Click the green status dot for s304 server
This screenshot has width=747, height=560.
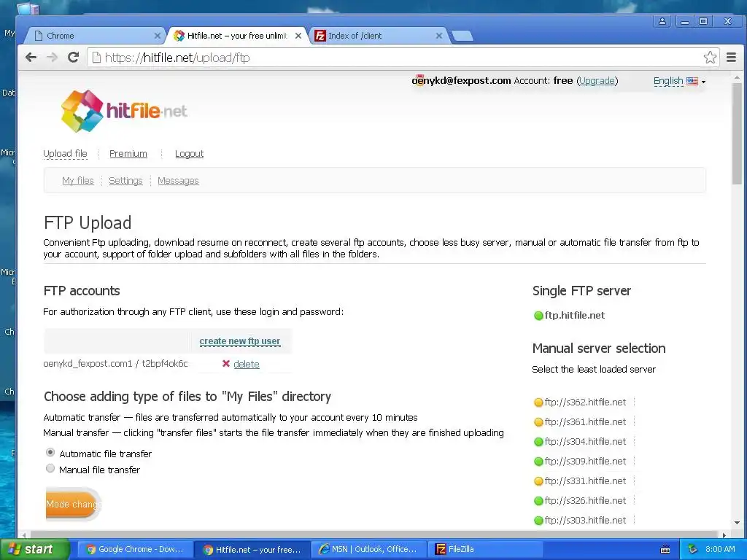coord(538,442)
